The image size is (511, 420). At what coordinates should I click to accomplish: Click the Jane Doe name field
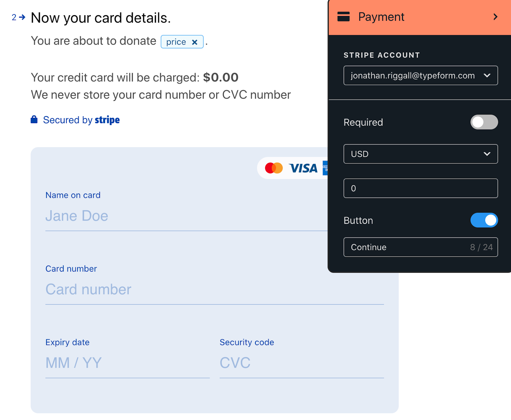pos(187,216)
